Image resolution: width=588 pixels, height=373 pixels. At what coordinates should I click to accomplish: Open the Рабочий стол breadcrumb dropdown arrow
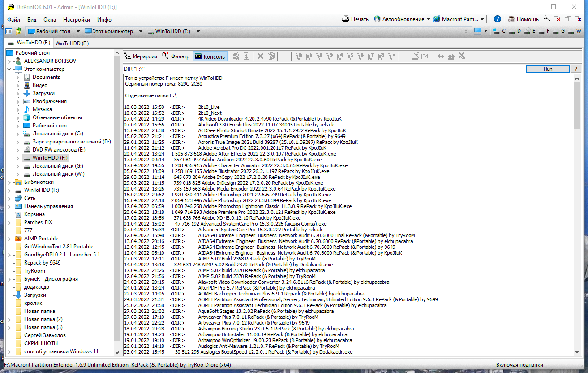78,31
